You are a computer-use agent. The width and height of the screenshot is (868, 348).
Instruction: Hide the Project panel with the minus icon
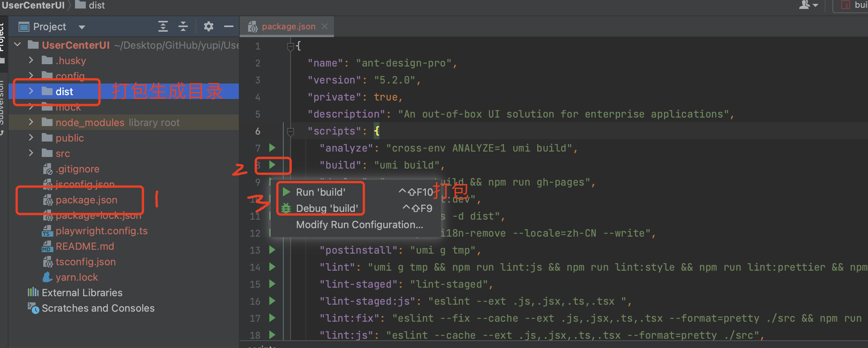pyautogui.click(x=229, y=26)
